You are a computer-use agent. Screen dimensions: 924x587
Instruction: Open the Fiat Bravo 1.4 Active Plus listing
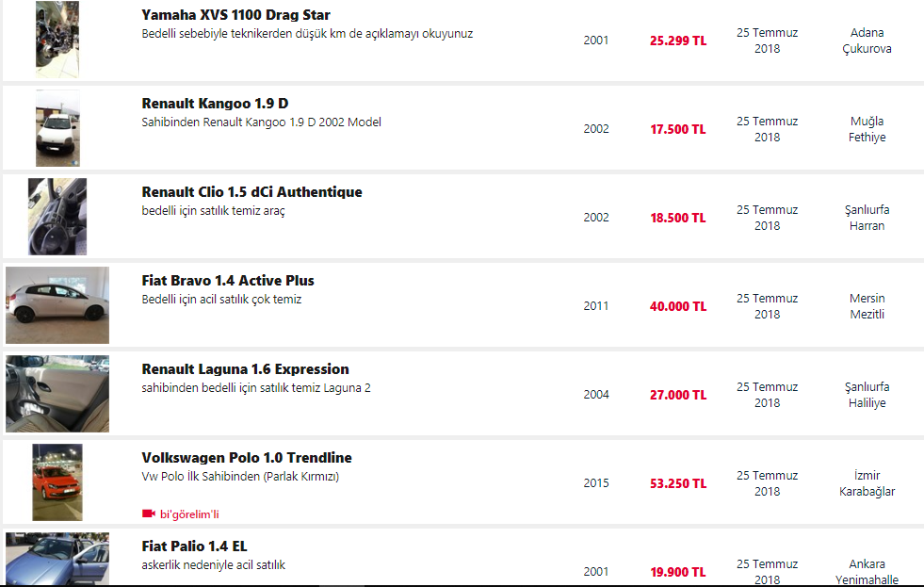(x=228, y=281)
